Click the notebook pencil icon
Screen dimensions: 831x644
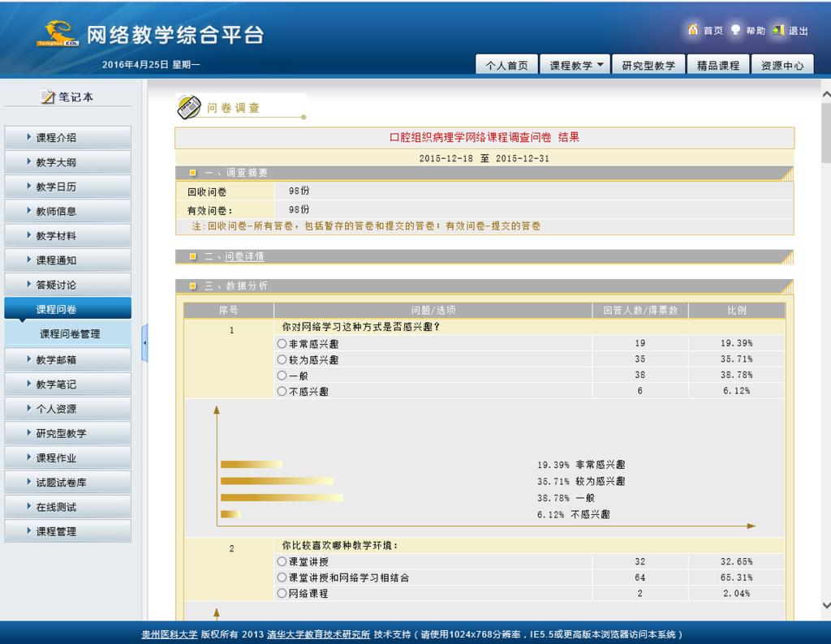coord(48,97)
